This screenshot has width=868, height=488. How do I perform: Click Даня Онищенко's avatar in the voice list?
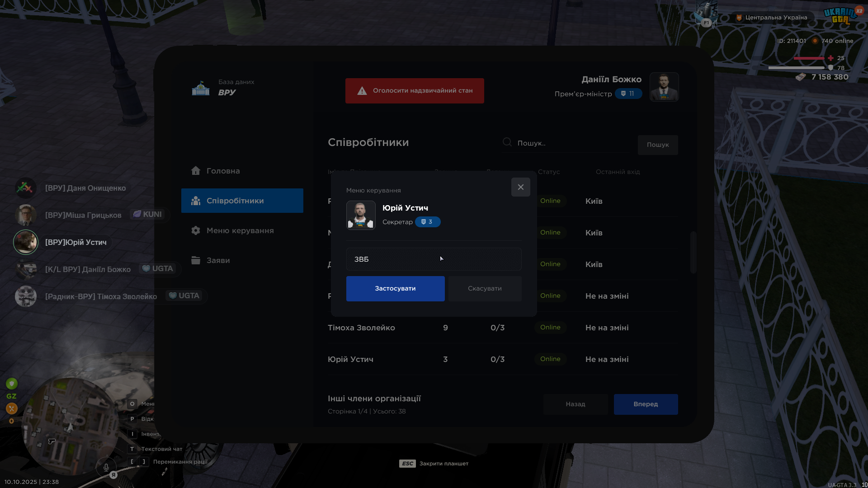(x=26, y=188)
